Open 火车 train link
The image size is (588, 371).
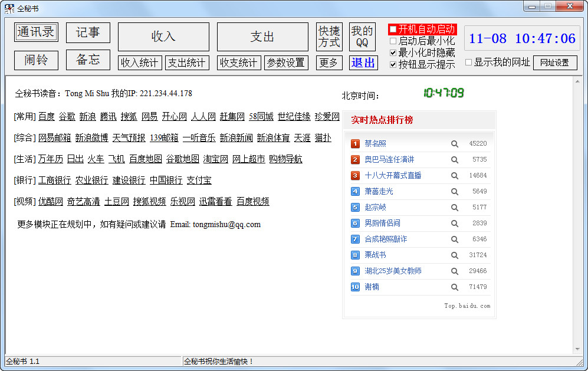click(x=96, y=159)
